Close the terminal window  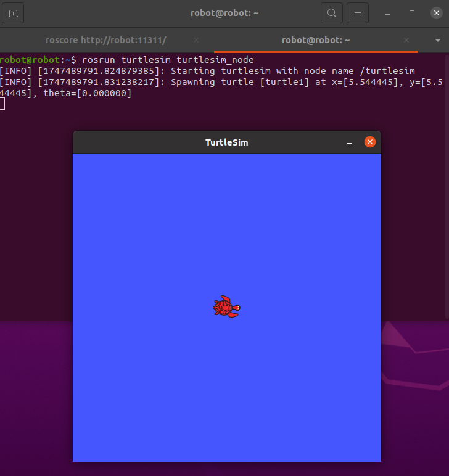coord(437,13)
